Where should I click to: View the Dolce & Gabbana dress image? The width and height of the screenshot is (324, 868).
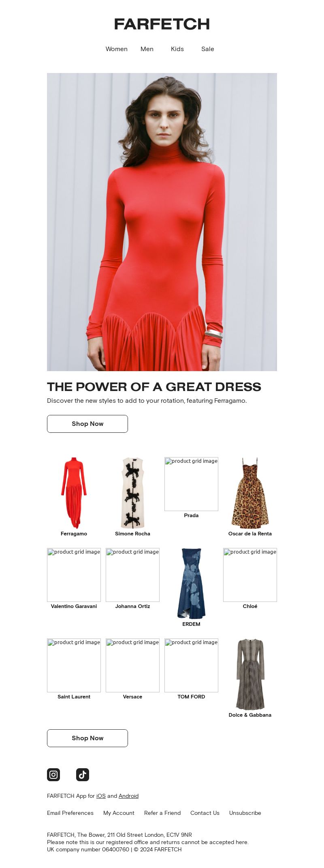click(x=250, y=674)
